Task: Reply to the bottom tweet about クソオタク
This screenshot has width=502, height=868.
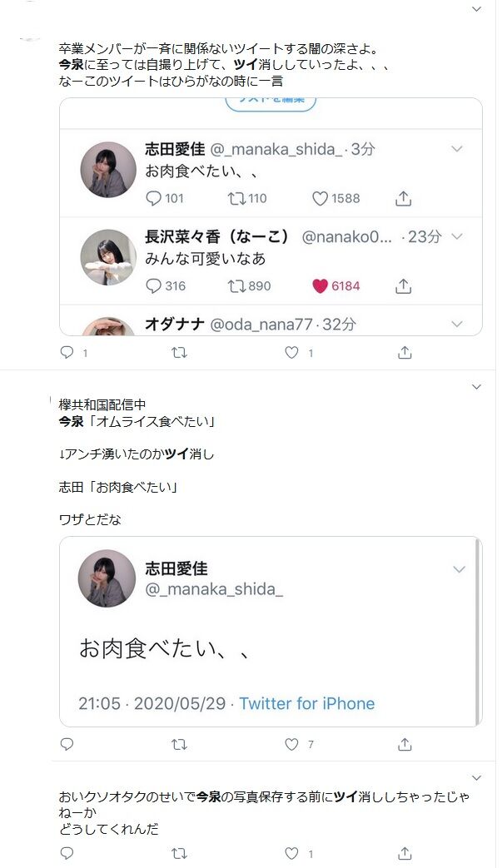Action: 67,853
